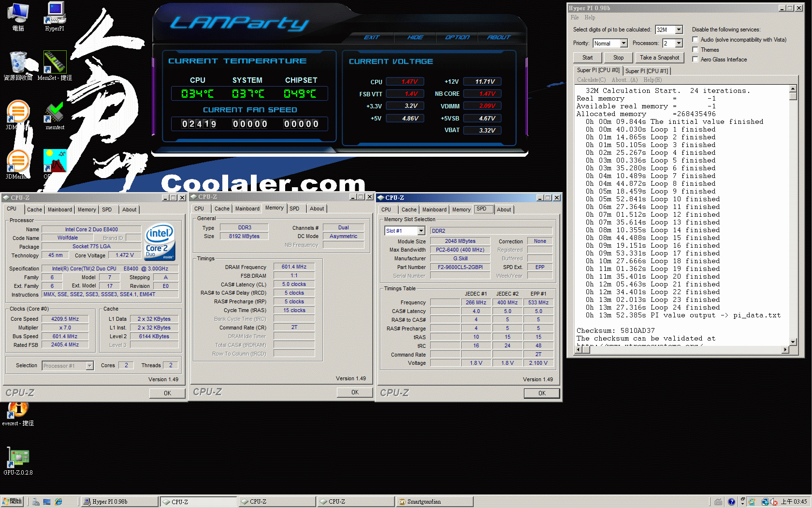
Task: Open Memory tab in right CPU-Z window
Action: 461,209
